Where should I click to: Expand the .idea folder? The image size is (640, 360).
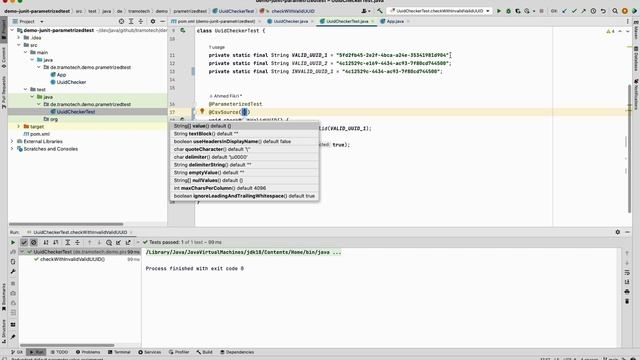coord(19,38)
